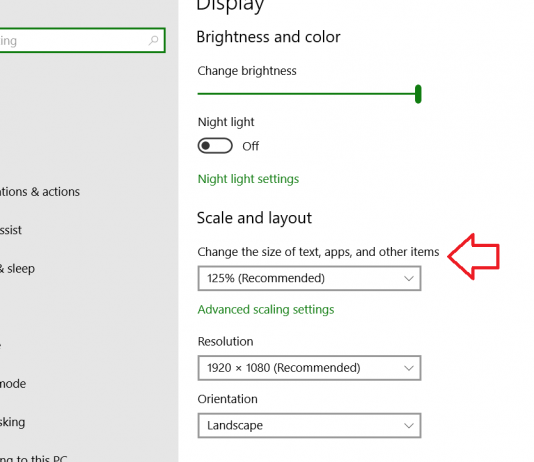Open the Landscape orientation dropdown

[309, 426]
